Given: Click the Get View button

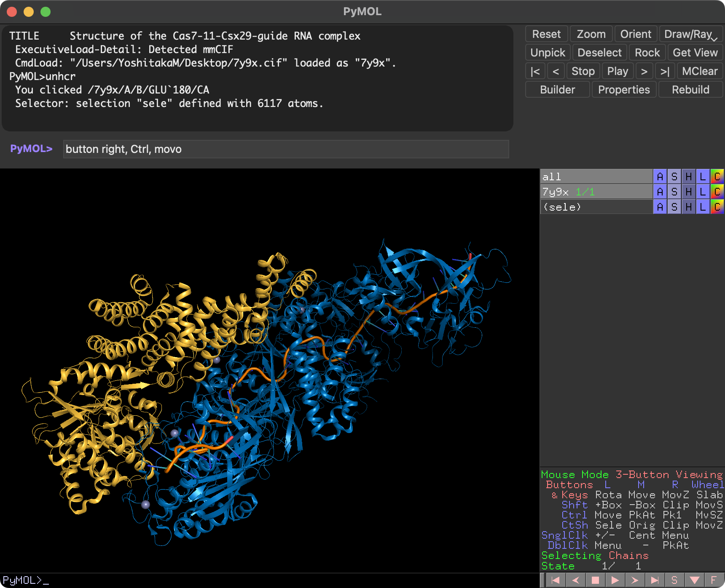Looking at the screenshot, I should click(x=695, y=52).
